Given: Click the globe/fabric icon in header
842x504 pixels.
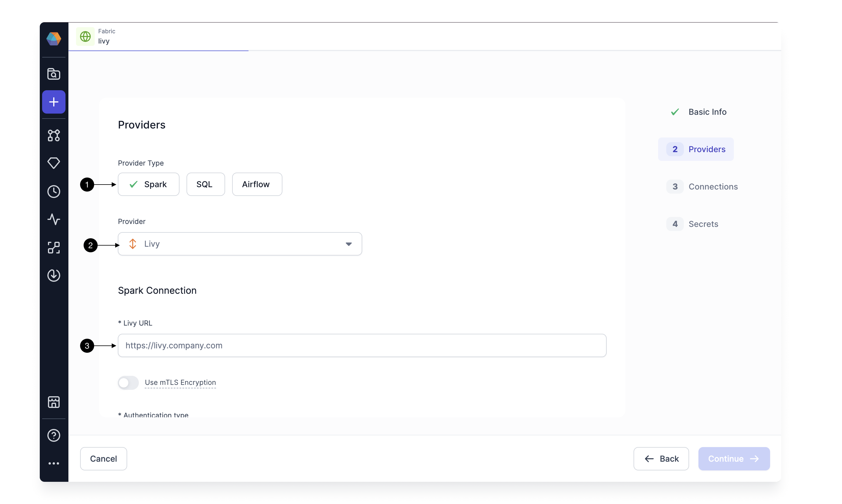Looking at the screenshot, I should 85,37.
